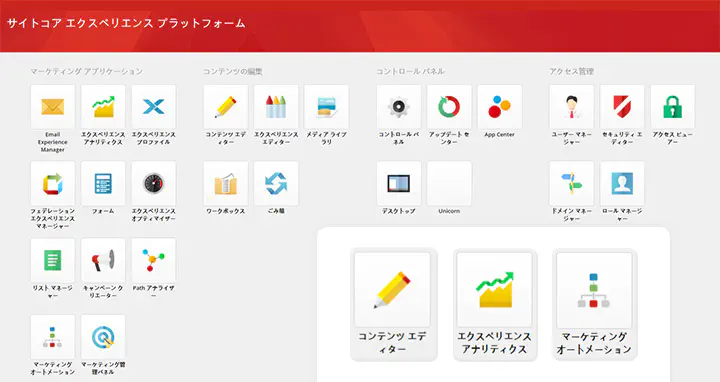Open the ロール マネージャー app
This screenshot has width=720, height=382.
point(622,184)
